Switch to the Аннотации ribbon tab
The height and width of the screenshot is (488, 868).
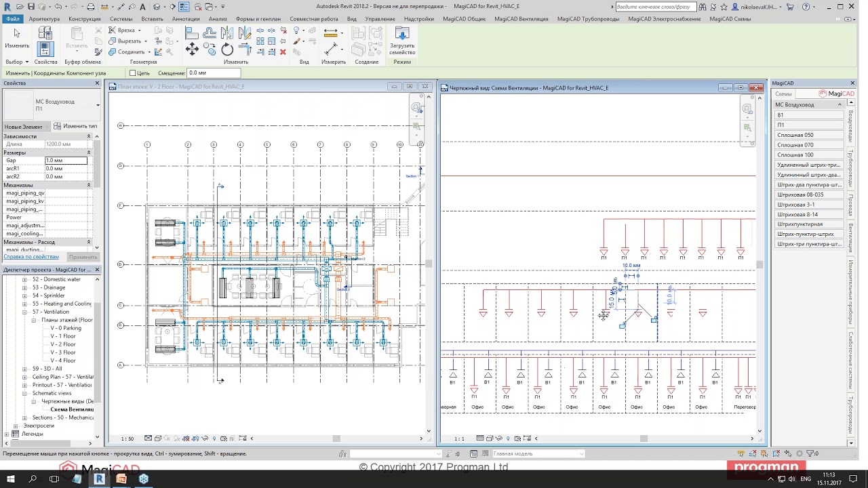point(186,19)
